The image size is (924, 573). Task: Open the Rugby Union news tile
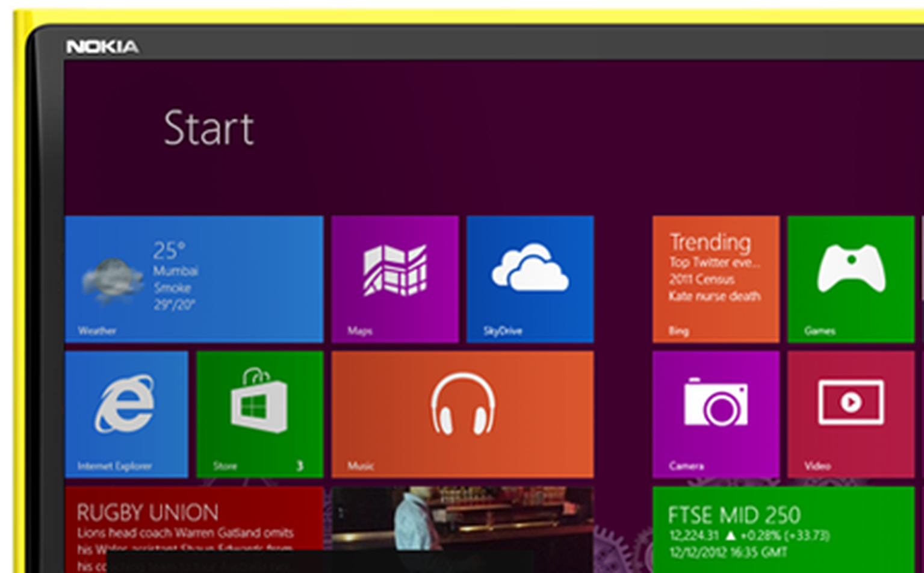(x=194, y=530)
